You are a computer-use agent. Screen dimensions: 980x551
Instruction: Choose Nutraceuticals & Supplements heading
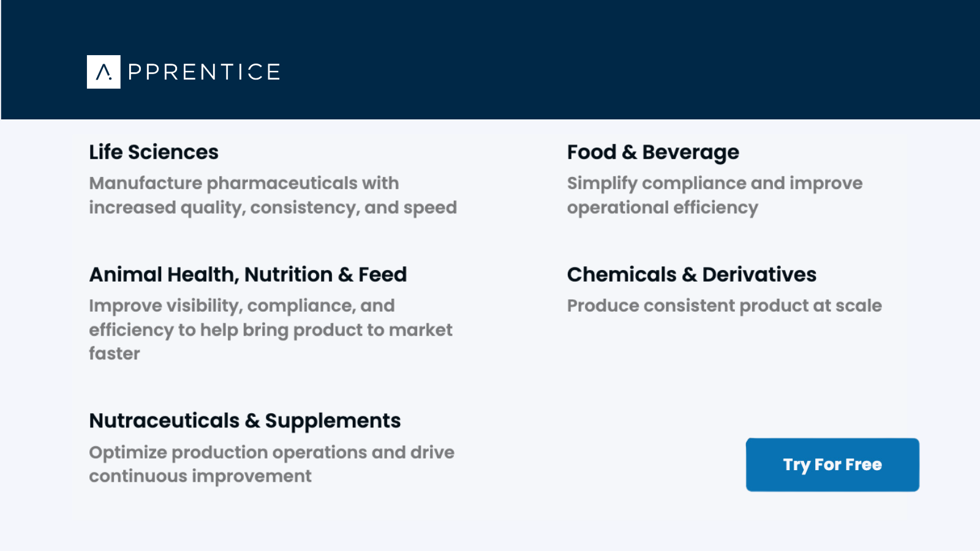245,421
